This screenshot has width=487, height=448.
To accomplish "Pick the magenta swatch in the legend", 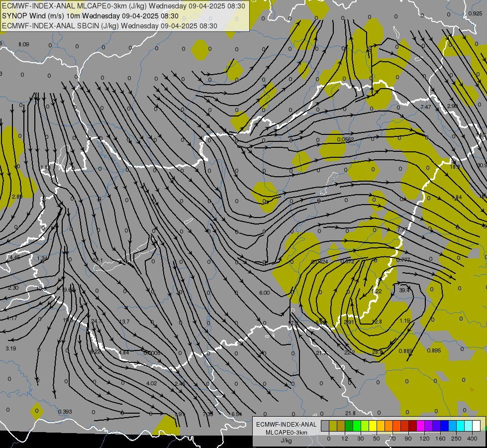I will click(x=420, y=426).
